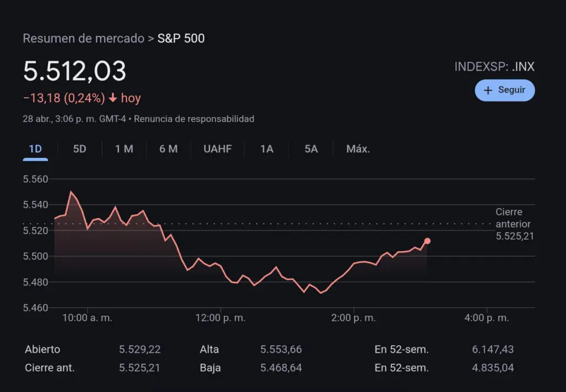Click the 4:00 p. m. axis label

pos(486,318)
